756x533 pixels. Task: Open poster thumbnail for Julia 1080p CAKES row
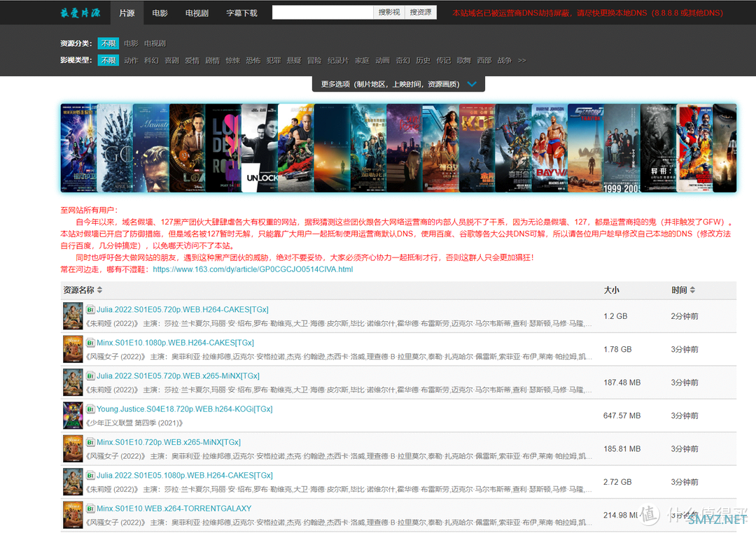pyautogui.click(x=73, y=482)
